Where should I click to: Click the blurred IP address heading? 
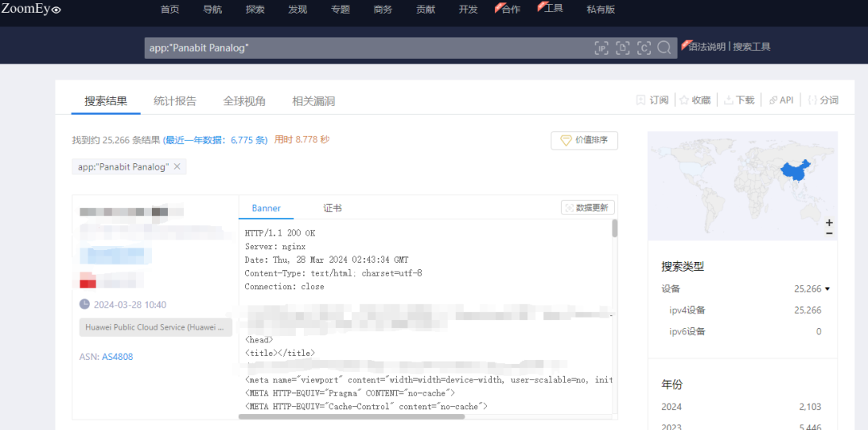(x=131, y=211)
